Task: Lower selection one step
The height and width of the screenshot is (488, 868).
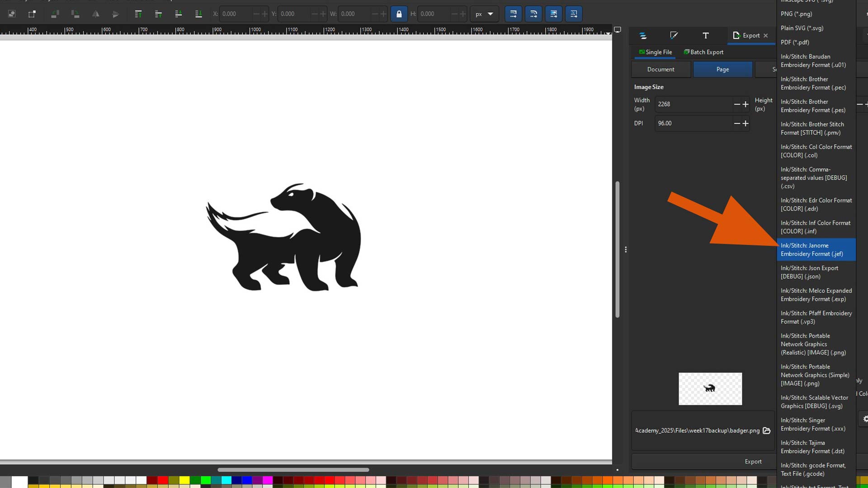Action: 179,14
